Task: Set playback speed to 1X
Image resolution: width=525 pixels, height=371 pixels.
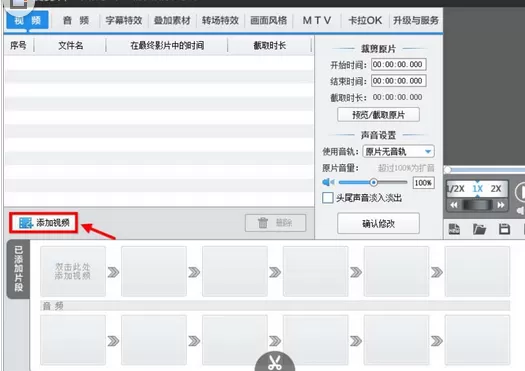Action: 478,189
